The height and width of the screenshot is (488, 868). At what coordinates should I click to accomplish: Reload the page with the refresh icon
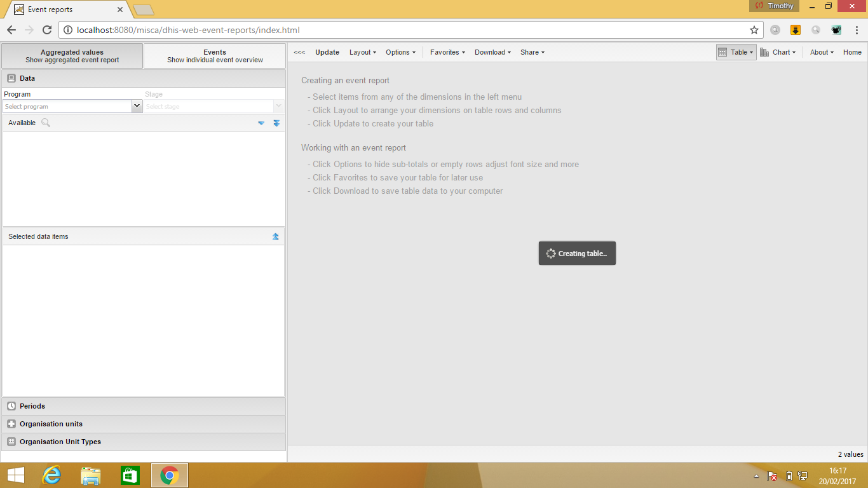coord(47,30)
